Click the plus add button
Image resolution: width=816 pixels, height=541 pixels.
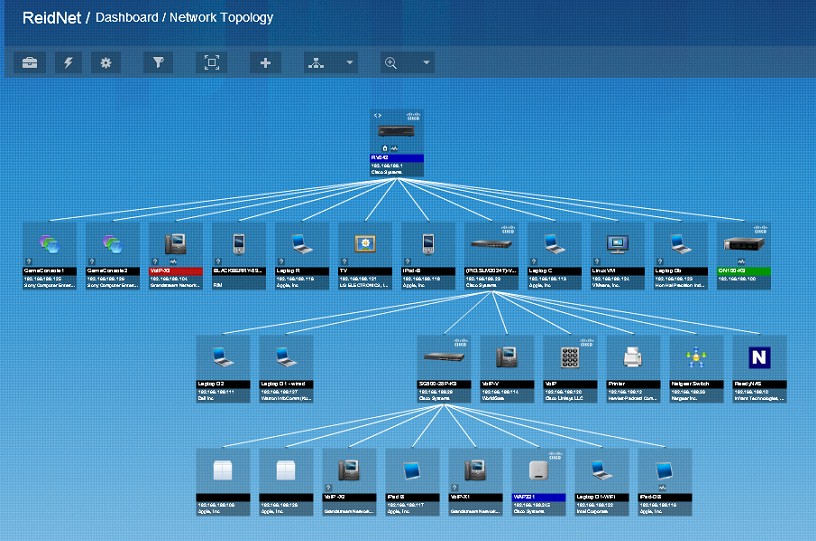coord(265,63)
